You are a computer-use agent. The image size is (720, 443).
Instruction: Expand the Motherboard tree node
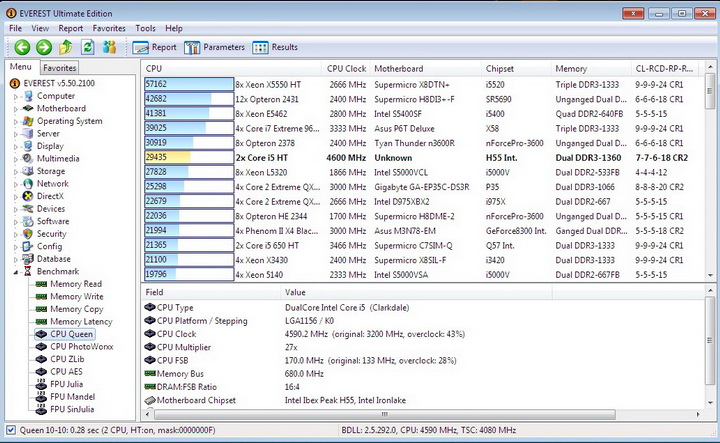pyautogui.click(x=16, y=109)
